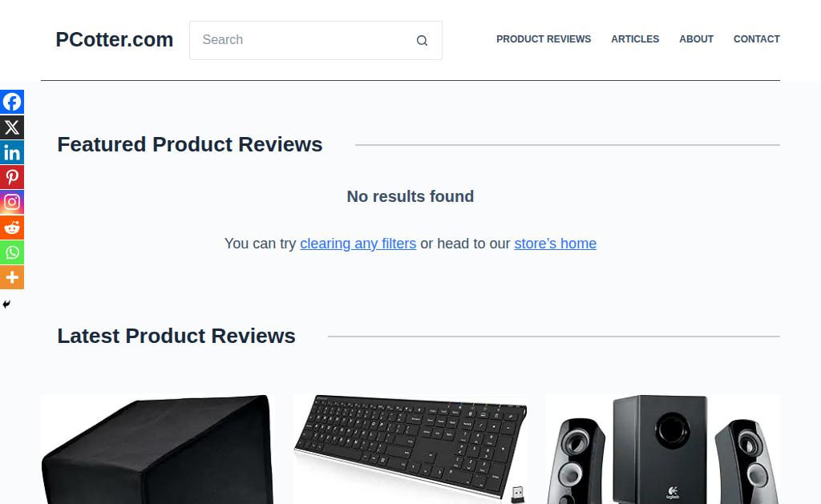This screenshot has height=504, width=821.
Task: Send via WhatsApp icon
Action: coord(12,252)
